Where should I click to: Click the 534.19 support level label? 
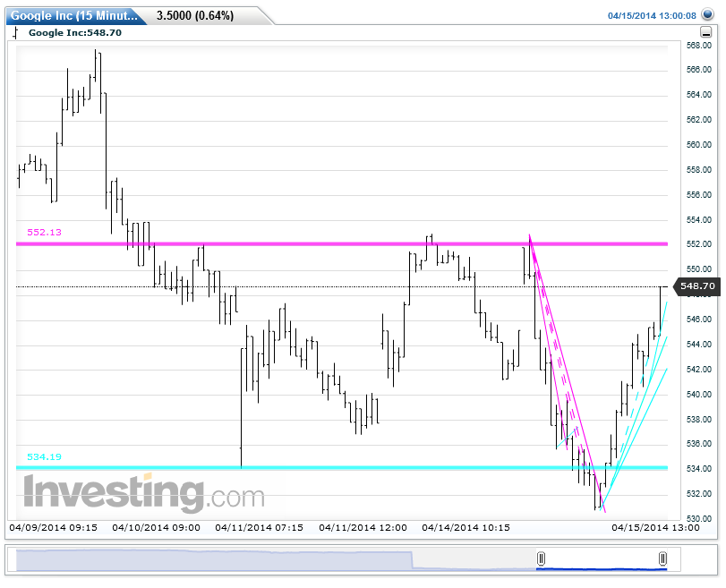pyautogui.click(x=45, y=457)
